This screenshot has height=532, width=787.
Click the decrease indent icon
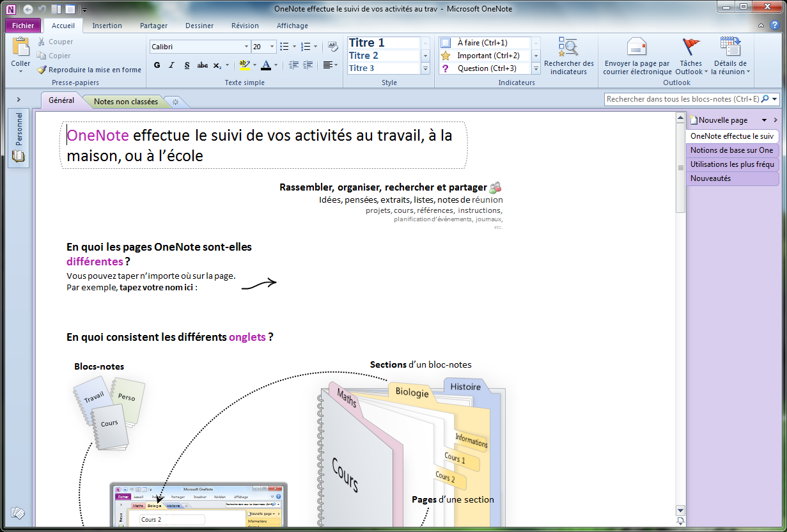click(294, 65)
